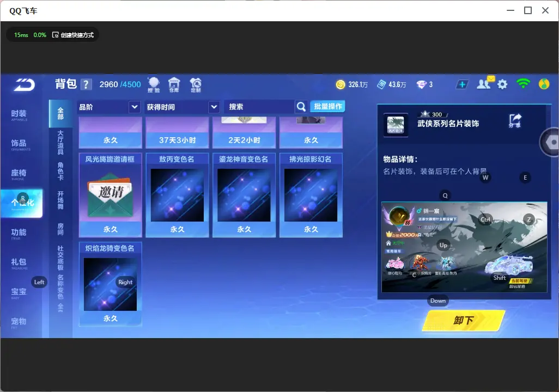Open the settings gear icon

tap(502, 84)
